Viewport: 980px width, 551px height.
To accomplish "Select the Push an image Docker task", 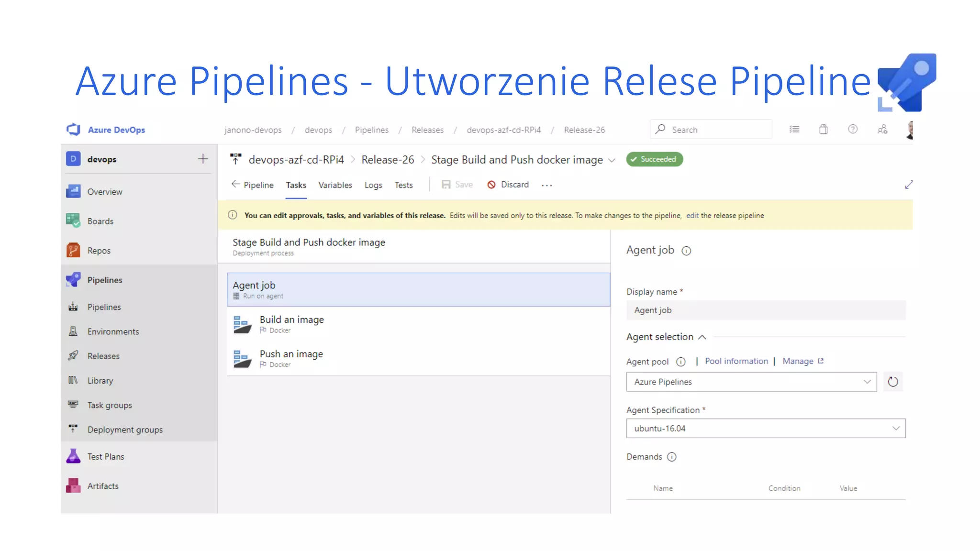I will coord(419,358).
